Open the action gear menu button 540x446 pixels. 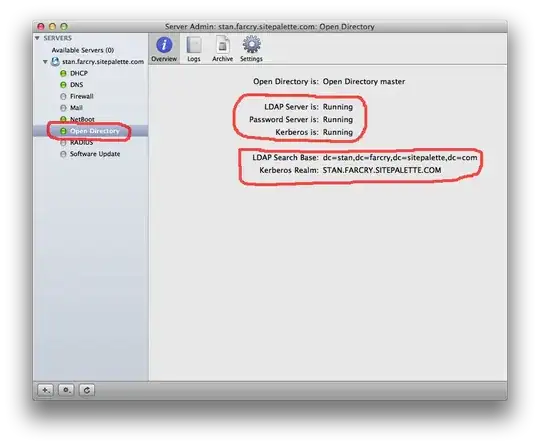coord(66,391)
